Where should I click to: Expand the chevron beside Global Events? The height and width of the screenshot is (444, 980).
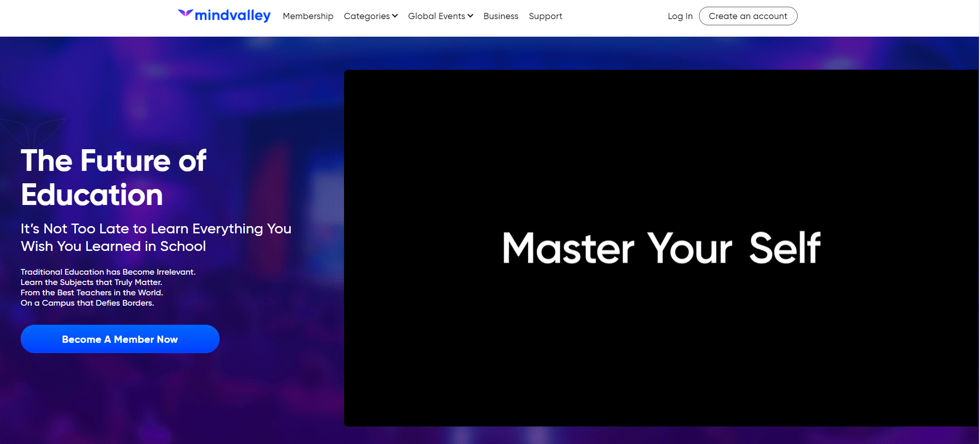click(x=471, y=16)
